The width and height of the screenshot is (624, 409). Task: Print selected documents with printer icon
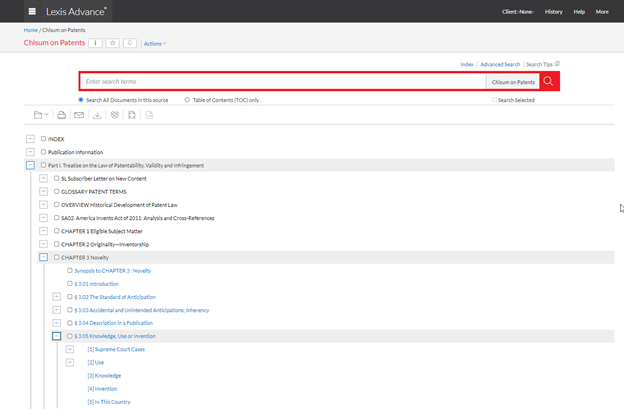click(x=61, y=115)
